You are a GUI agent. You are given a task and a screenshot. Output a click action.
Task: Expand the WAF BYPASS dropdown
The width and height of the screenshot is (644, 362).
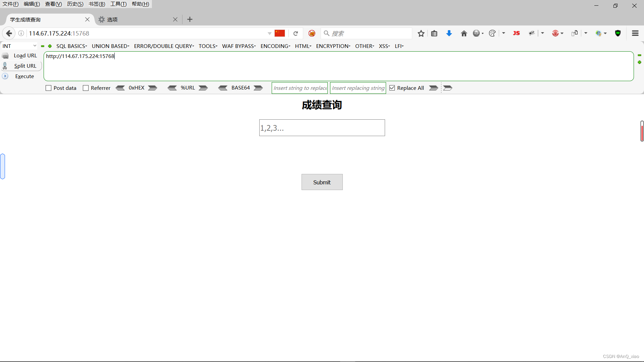[x=239, y=46]
